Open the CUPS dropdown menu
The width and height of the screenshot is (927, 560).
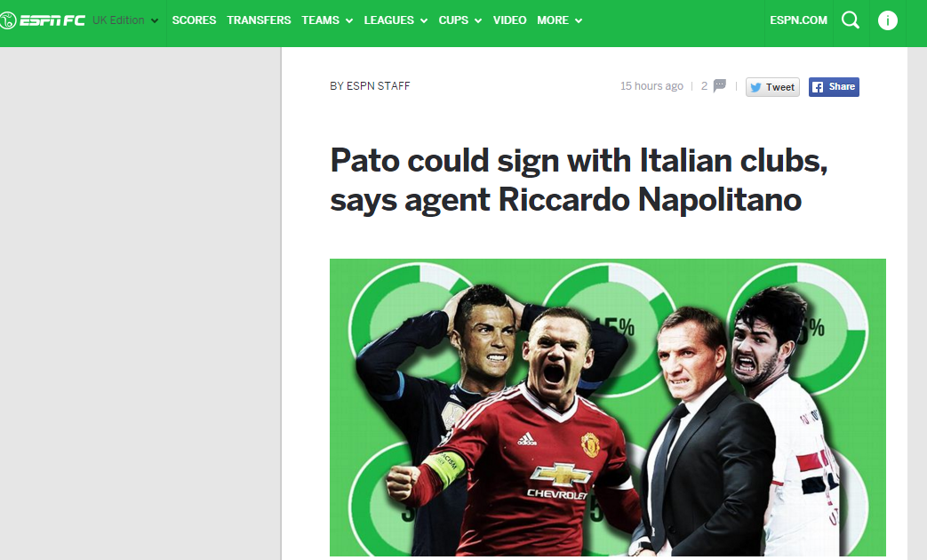point(460,20)
